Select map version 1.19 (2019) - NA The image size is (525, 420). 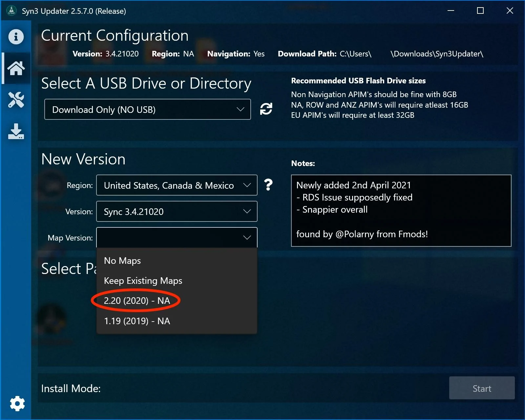(177, 321)
